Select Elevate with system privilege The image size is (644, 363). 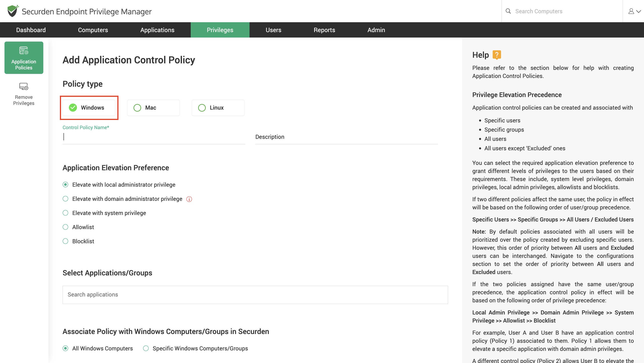coord(66,213)
